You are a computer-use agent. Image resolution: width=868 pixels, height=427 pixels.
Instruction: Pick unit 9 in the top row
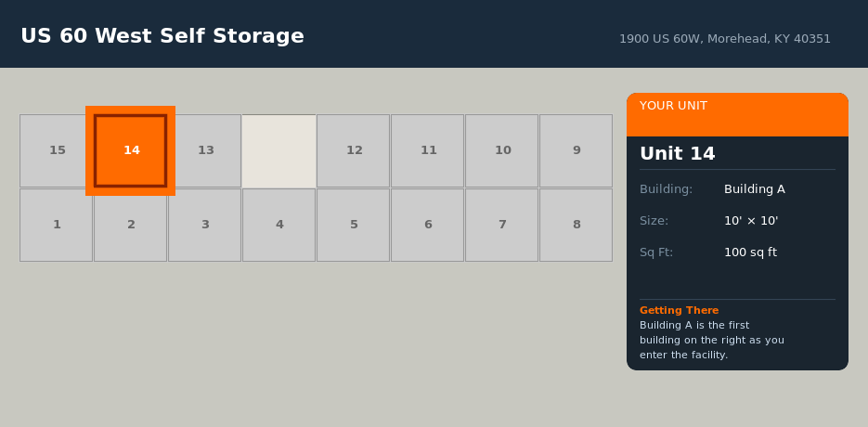coord(576,150)
